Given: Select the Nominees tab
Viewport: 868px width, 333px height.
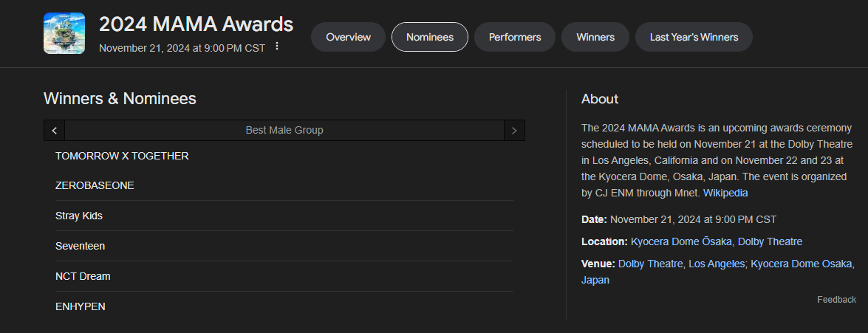Looking at the screenshot, I should 429,37.
